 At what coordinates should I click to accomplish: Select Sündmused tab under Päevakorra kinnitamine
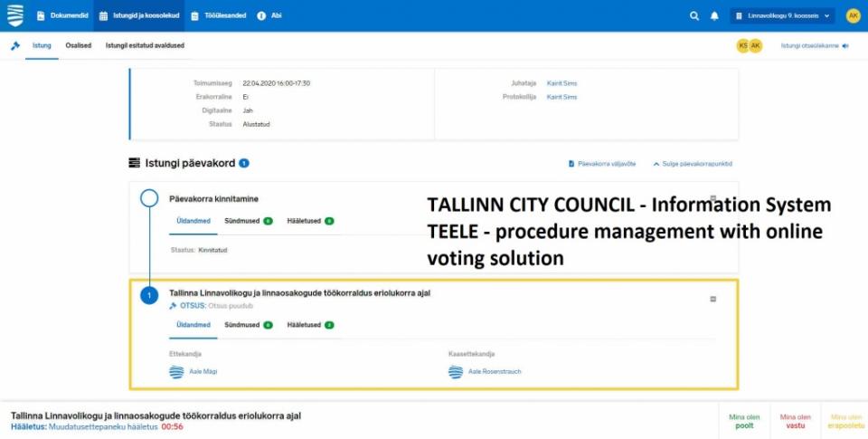[x=249, y=221]
